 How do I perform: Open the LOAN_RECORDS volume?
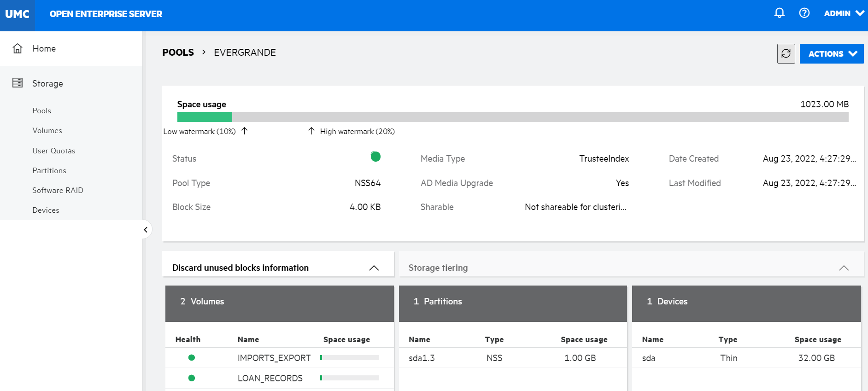(x=270, y=378)
